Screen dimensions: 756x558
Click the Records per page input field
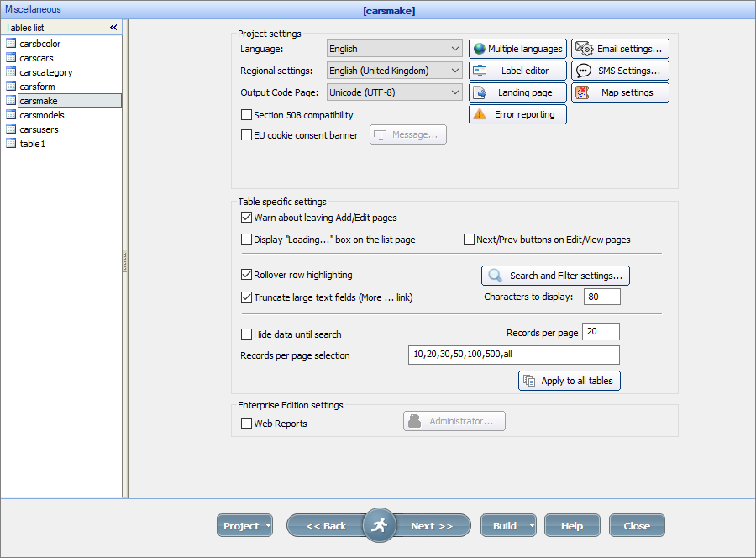point(601,331)
